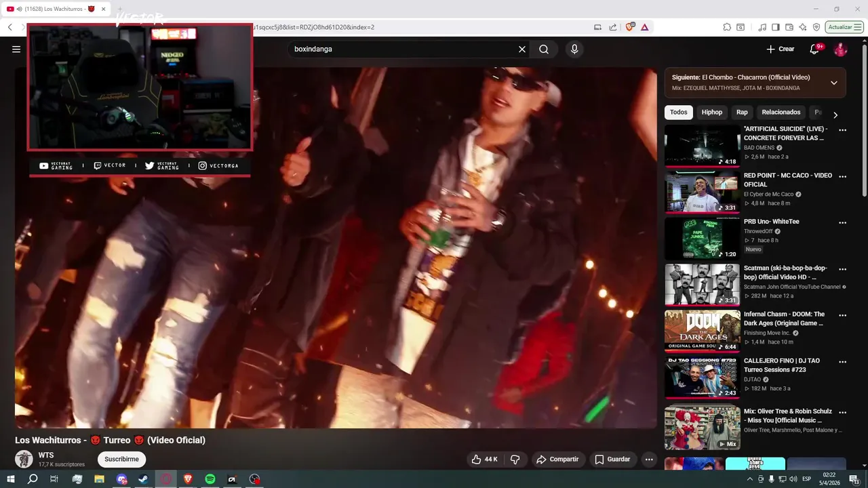Expand the Siguiente playlist panel
Image resolution: width=868 pixels, height=488 pixels.
pyautogui.click(x=834, y=83)
